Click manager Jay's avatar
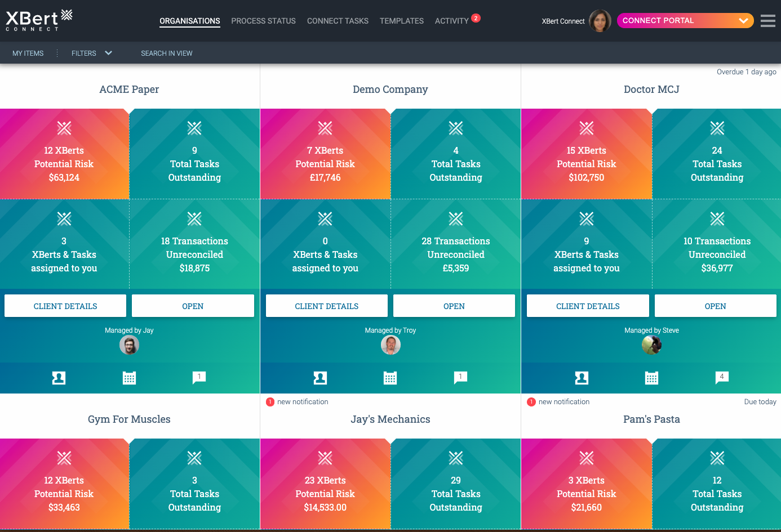This screenshot has width=781, height=532. [129, 345]
